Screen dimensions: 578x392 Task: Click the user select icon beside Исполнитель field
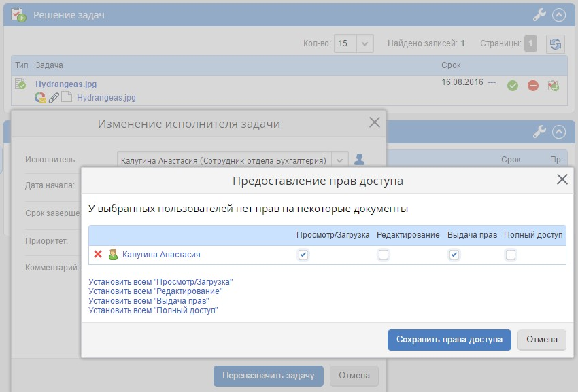tap(360, 160)
